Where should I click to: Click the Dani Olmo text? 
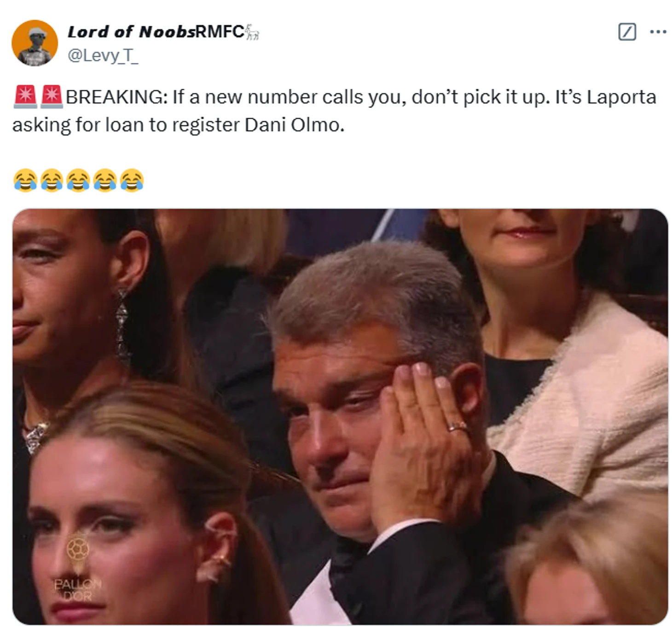pyautogui.click(x=295, y=125)
